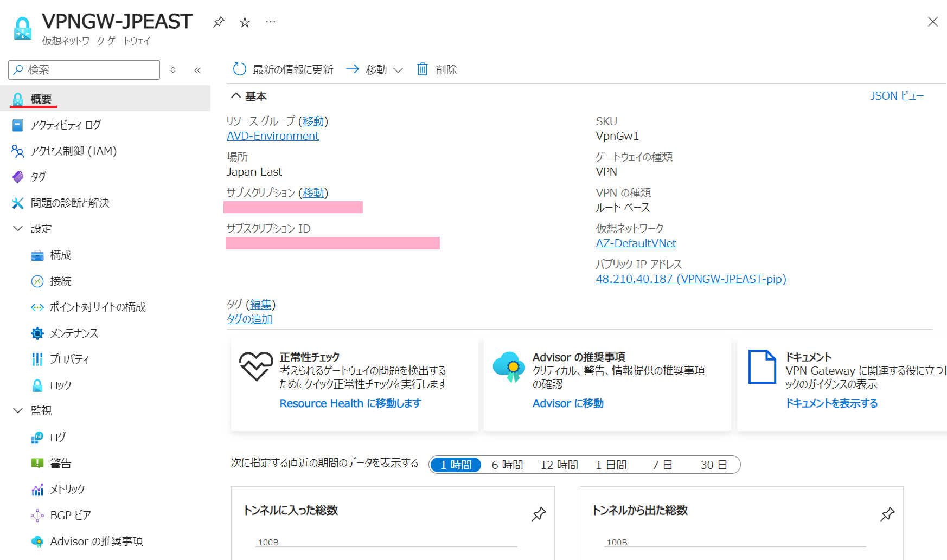Click the 検索 search field
This screenshot has height=560, width=947.
pos(84,70)
